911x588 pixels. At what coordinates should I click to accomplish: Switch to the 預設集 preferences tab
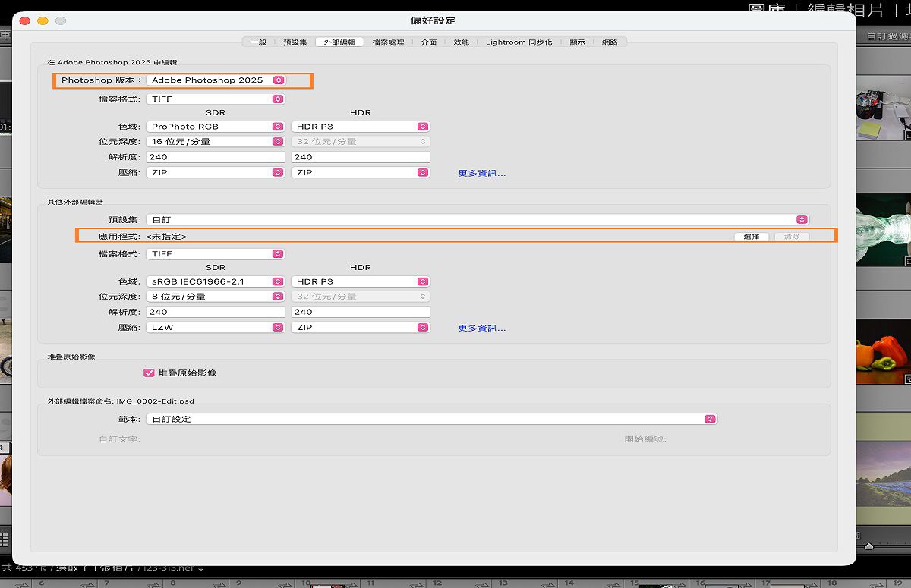[295, 42]
